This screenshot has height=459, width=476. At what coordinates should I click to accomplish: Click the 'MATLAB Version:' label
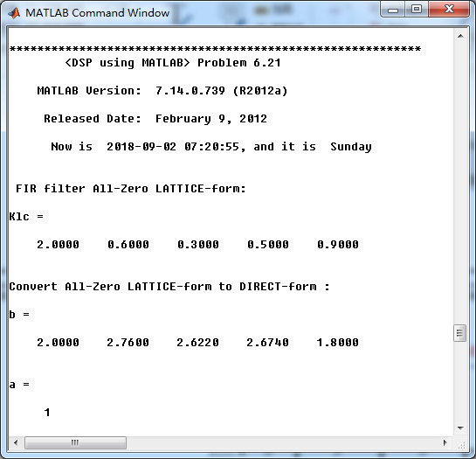pyautogui.click(x=89, y=91)
